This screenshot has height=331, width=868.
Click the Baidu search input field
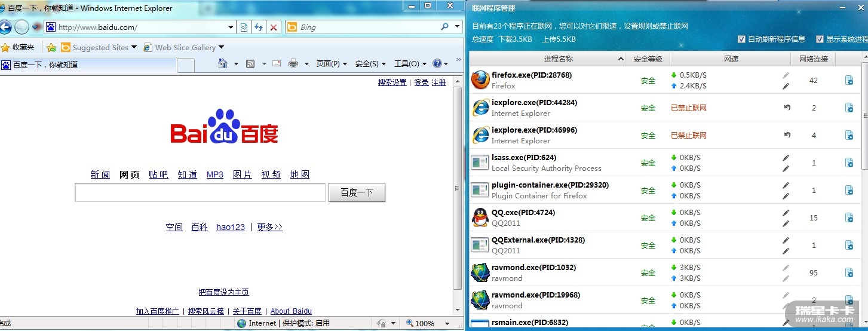tap(200, 192)
